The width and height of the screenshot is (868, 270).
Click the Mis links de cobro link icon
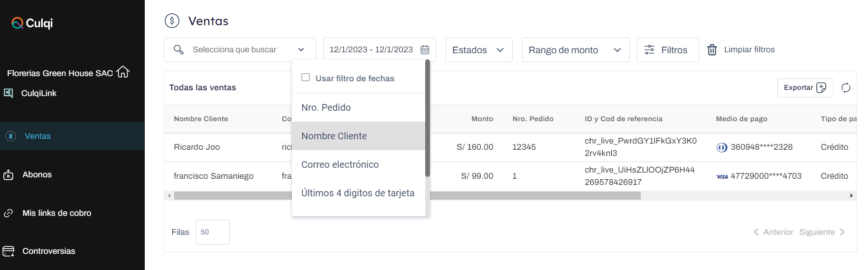click(x=9, y=213)
